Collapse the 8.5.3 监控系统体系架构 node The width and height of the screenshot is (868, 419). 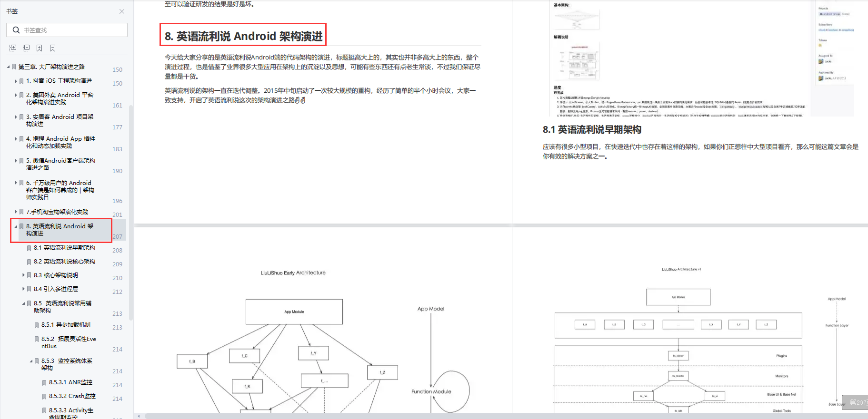pyautogui.click(x=31, y=361)
